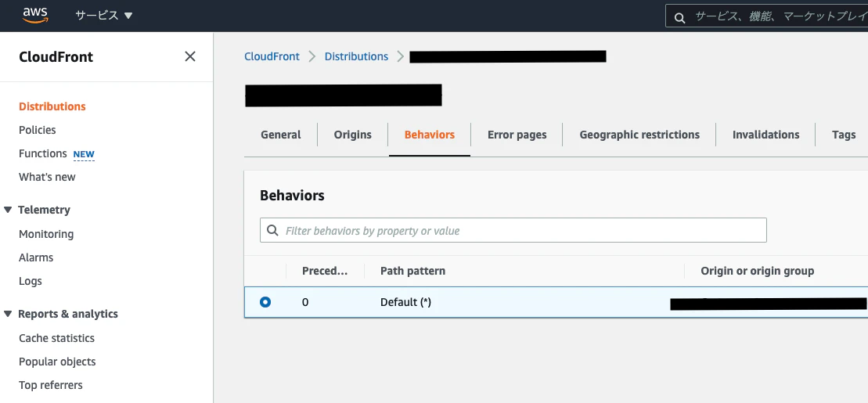This screenshot has width=868, height=403.
Task: Open the サービス services dropdown
Action: pyautogui.click(x=104, y=16)
